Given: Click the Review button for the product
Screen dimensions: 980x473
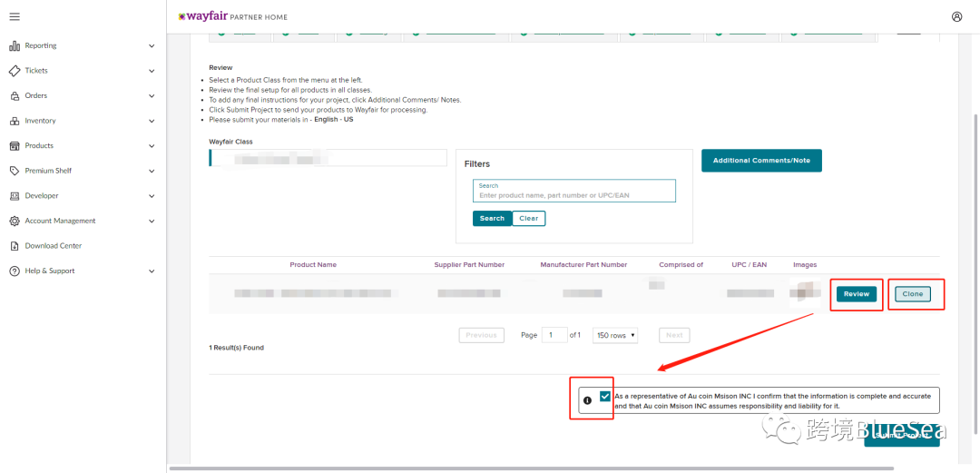Looking at the screenshot, I should [857, 294].
